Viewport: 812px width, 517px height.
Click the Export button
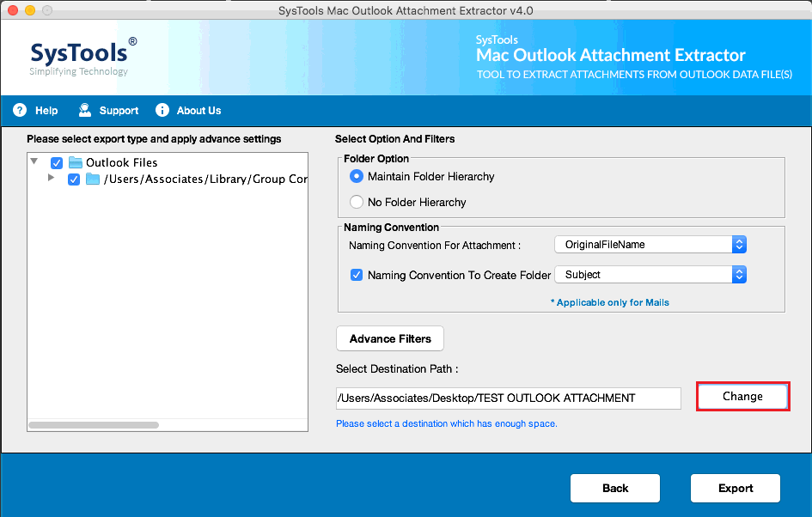[735, 488]
